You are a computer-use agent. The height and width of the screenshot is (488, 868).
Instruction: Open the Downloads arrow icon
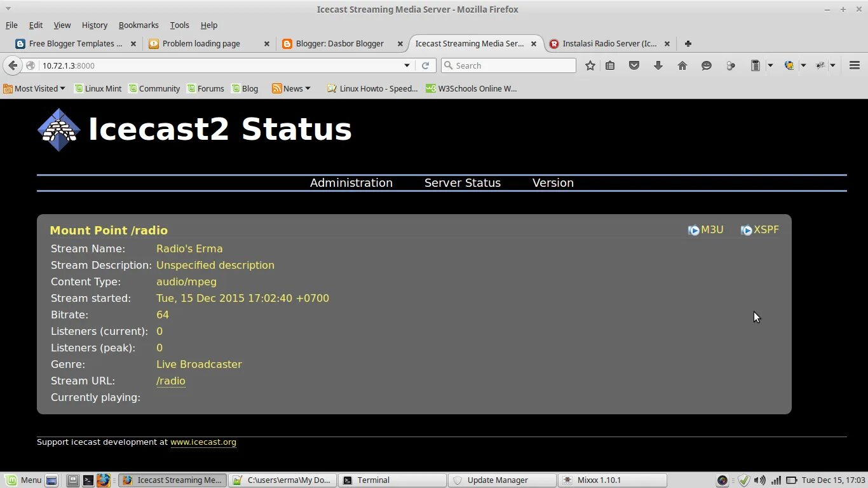(658, 65)
